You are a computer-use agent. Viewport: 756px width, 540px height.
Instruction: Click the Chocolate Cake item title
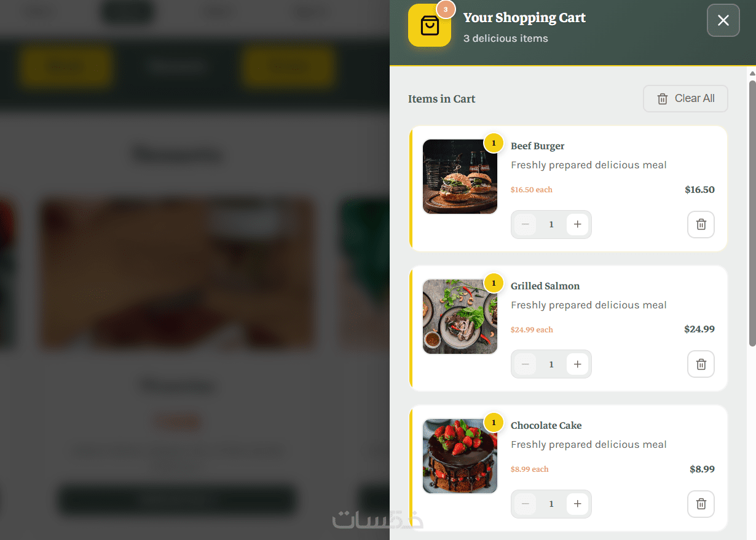click(546, 426)
